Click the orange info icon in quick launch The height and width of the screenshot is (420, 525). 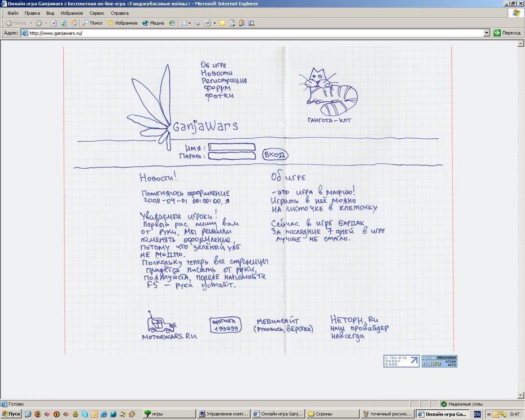click(56, 414)
